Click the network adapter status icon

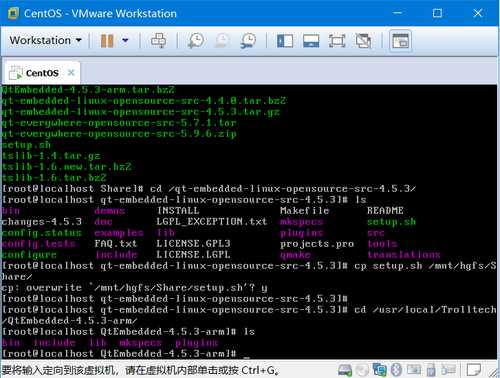click(379, 370)
